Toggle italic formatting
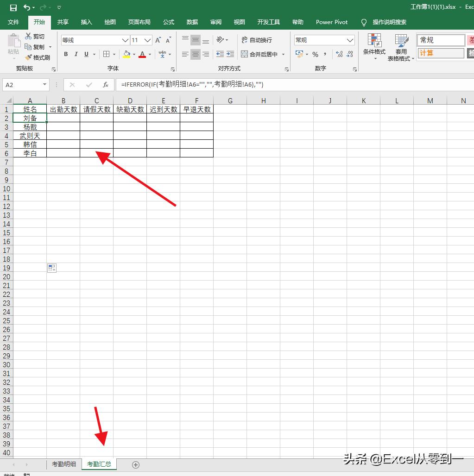 point(76,54)
